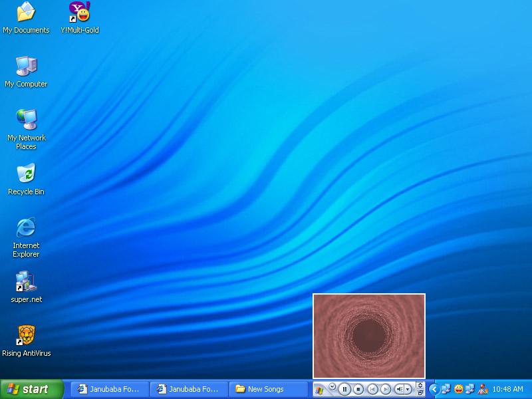
Task: Pause the media player playback
Action: (344, 389)
